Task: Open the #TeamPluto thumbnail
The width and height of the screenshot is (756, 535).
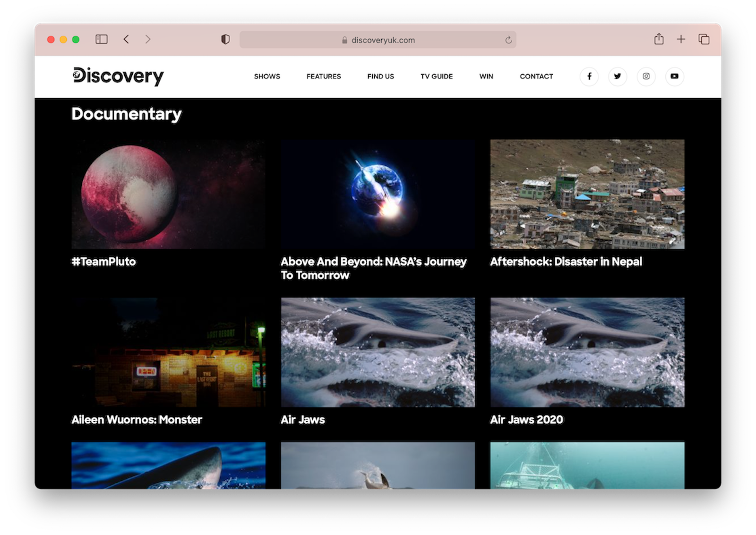Action: click(168, 194)
